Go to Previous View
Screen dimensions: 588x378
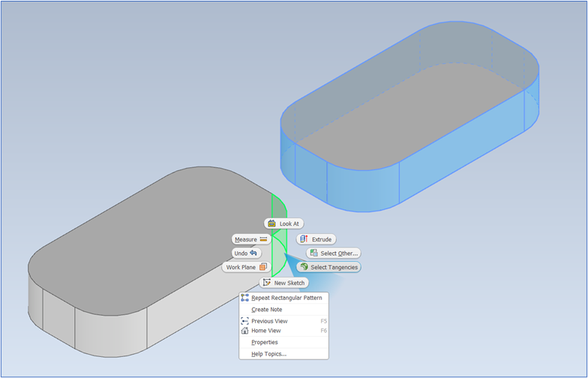click(x=283, y=321)
